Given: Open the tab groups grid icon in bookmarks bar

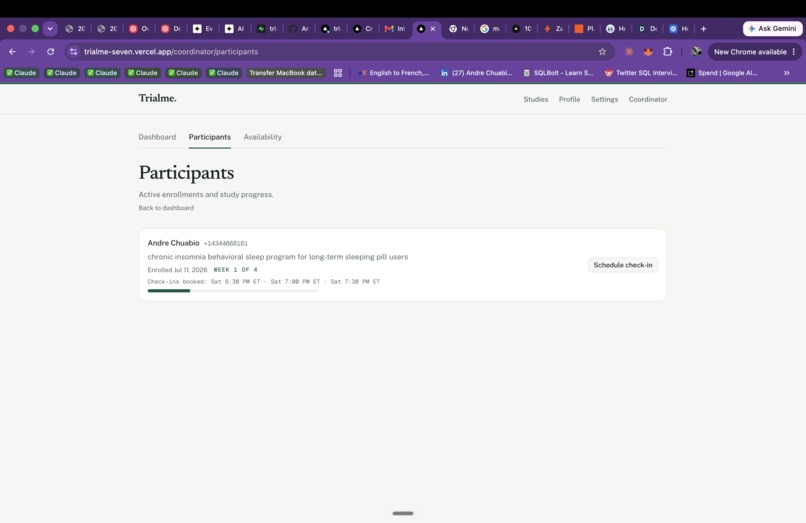Looking at the screenshot, I should [338, 73].
